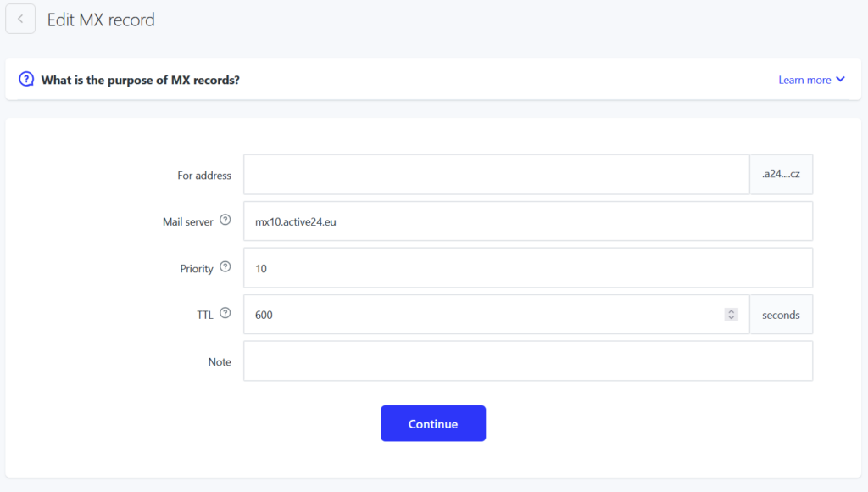This screenshot has width=868, height=492.
Task: Expand the banner with the Learn more chevron
Action: point(840,79)
